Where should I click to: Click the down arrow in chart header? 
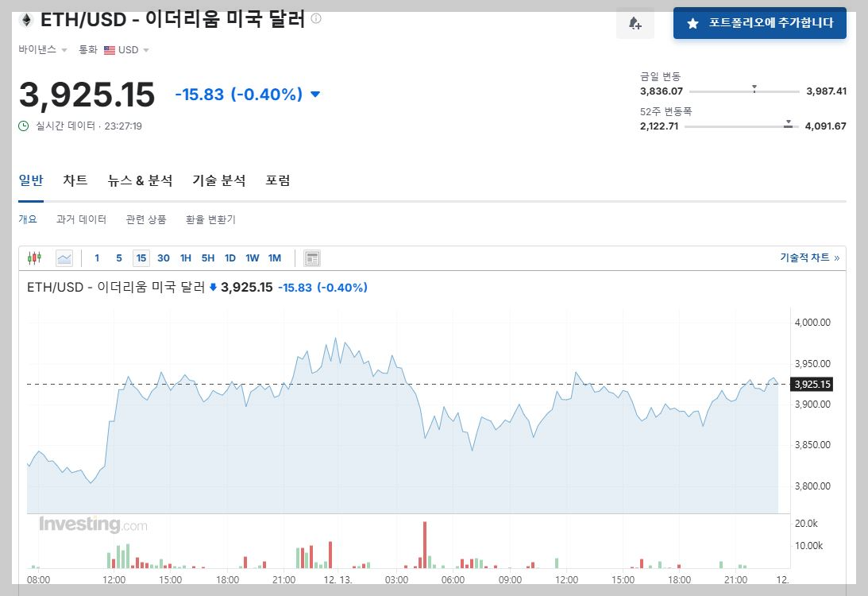coord(213,287)
